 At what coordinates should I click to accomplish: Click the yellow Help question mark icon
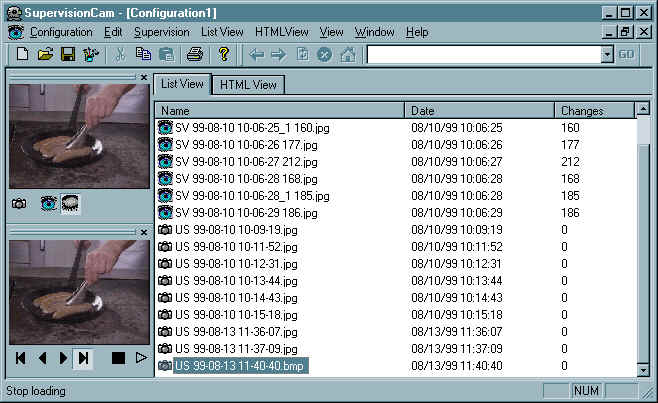point(224,54)
